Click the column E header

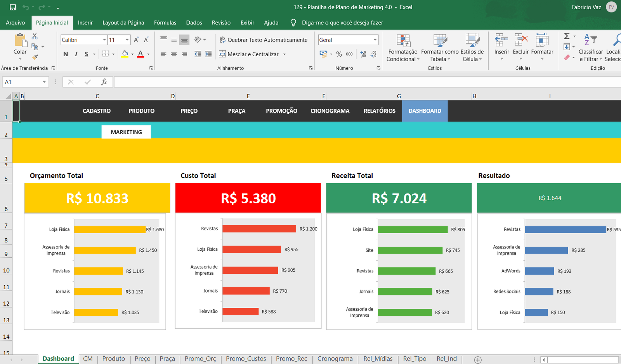(248, 96)
